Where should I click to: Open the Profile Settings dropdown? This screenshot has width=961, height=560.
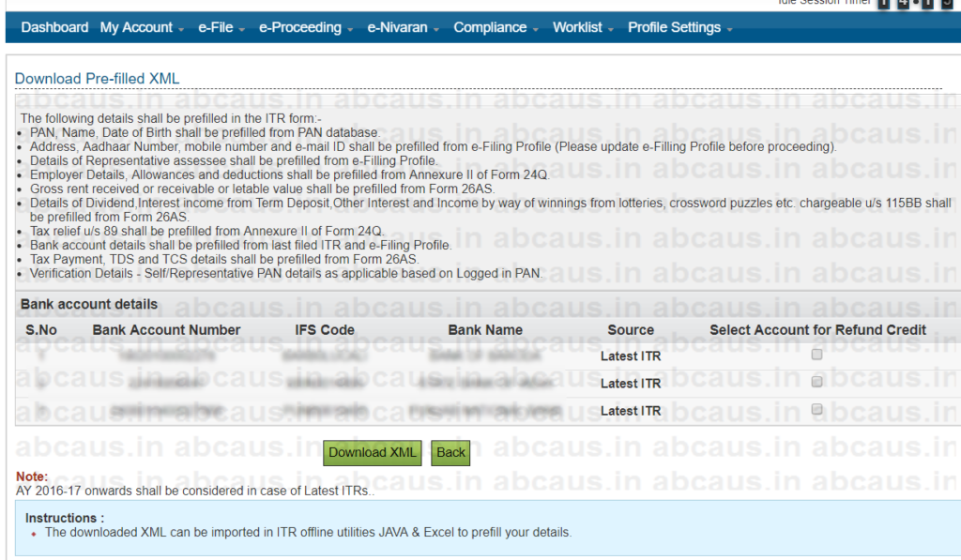click(x=679, y=27)
